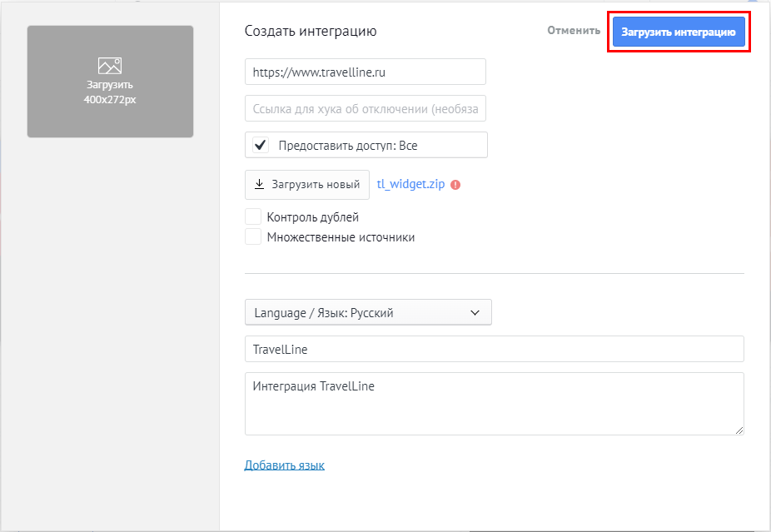Open the Language / Язык: Русский dropdown
Image resolution: width=771 pixels, height=532 pixels.
tap(368, 312)
